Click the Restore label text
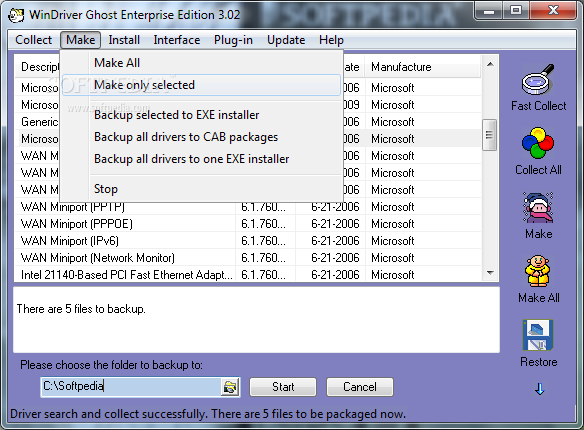This screenshot has width=584, height=430. 539,362
